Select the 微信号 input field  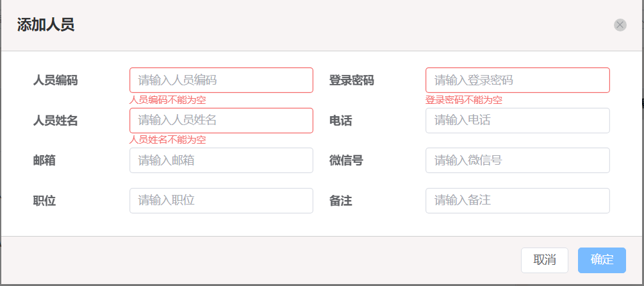(x=518, y=160)
